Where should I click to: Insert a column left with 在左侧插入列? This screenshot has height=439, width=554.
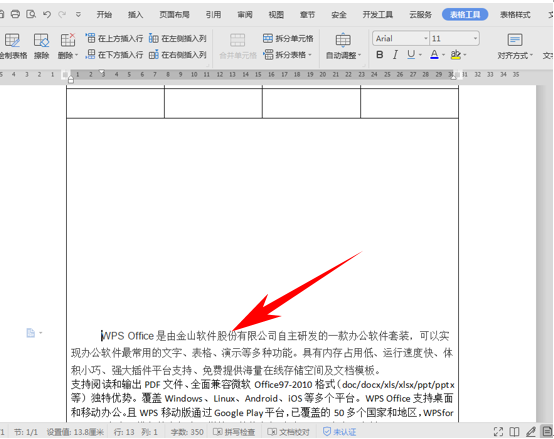178,38
